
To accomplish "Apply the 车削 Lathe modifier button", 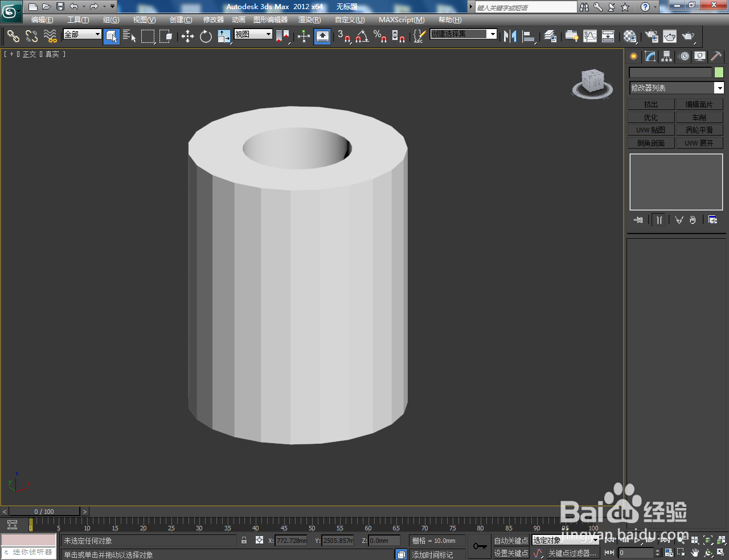I will click(x=700, y=116).
